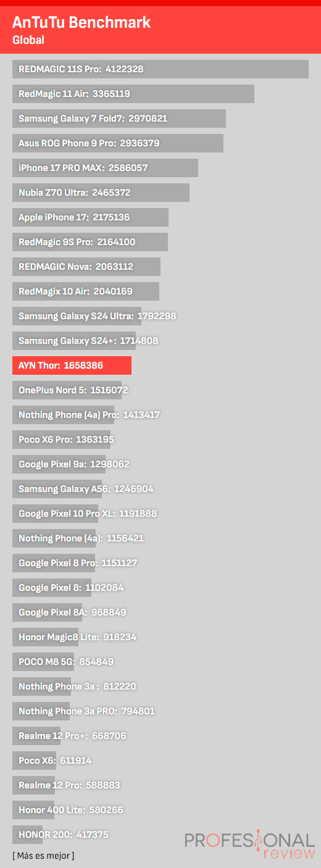Click the Samsung Galaxy S24 Ultra entry

click(x=98, y=316)
